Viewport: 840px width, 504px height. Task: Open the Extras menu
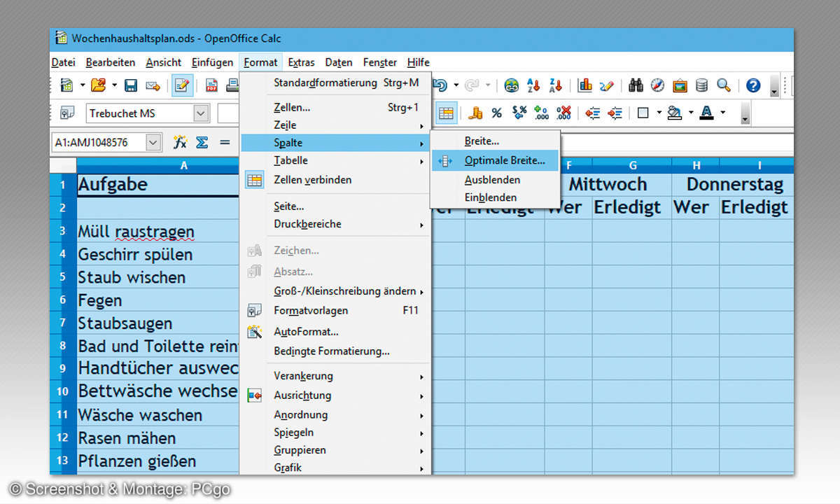302,62
